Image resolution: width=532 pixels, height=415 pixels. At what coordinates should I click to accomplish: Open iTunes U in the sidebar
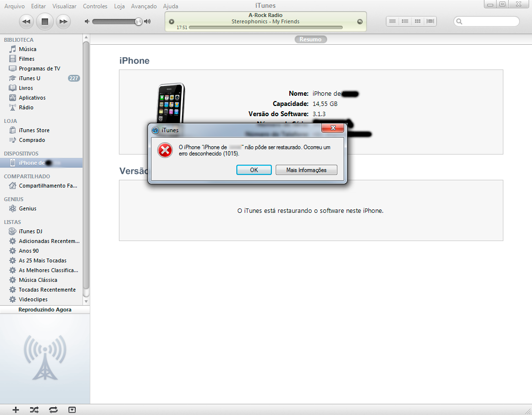click(41, 78)
